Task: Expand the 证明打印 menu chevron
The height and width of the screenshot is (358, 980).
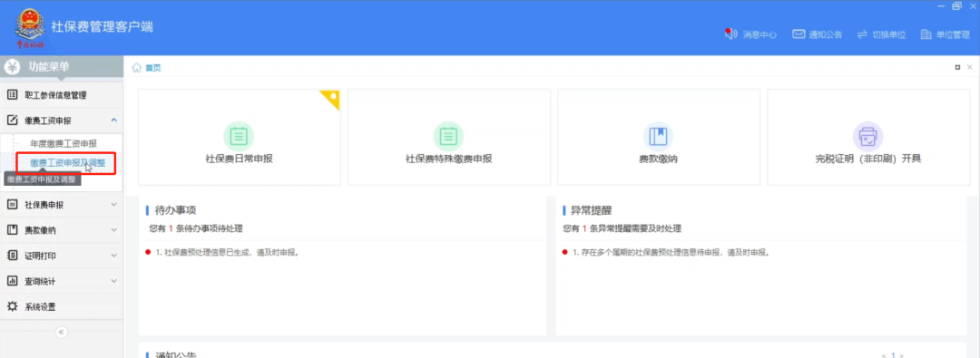Action: 113,256
